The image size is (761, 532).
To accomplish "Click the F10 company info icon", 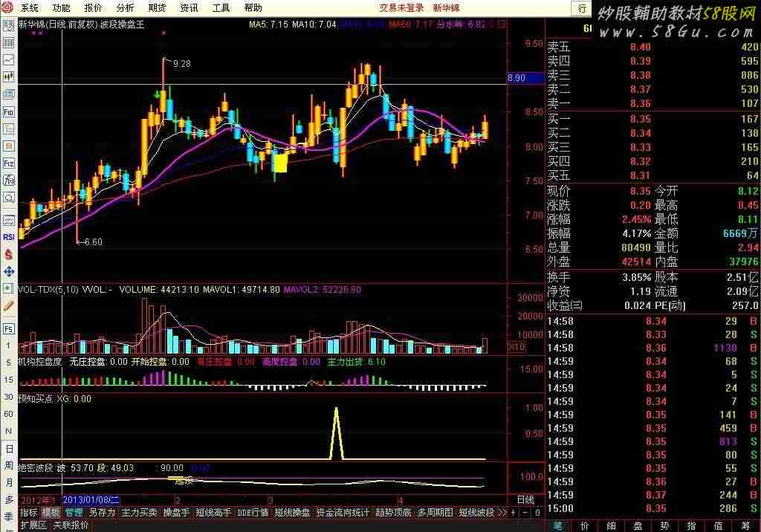I will [9, 111].
